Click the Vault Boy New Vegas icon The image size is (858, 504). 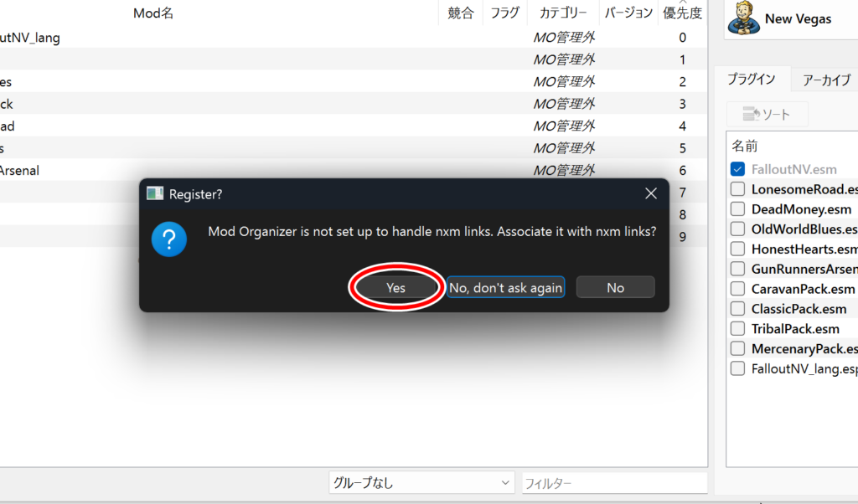click(x=742, y=18)
